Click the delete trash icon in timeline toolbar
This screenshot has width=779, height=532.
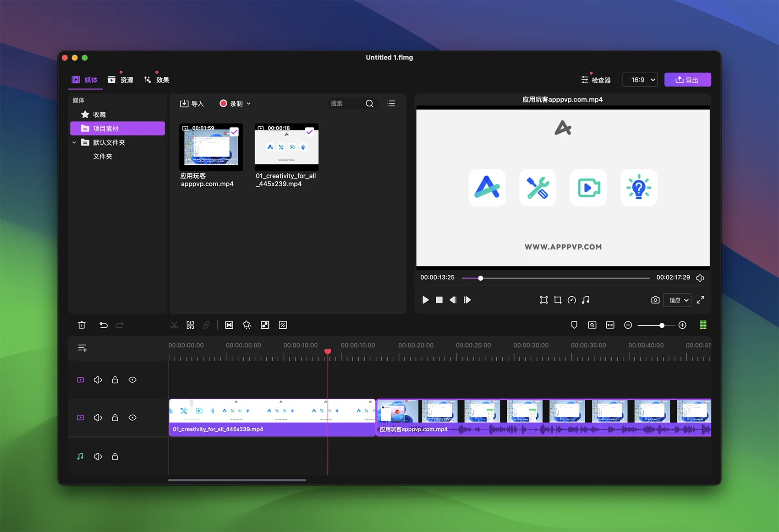[82, 325]
